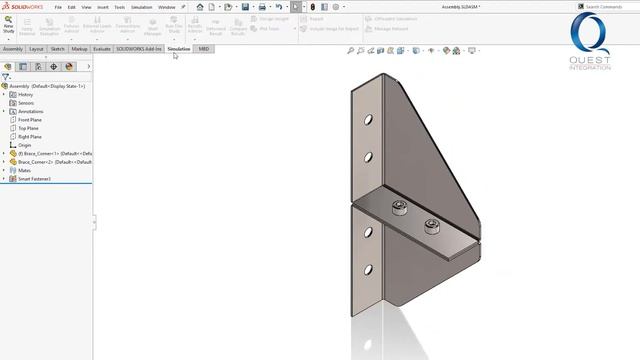
Task: Open Display Style icon
Action: coord(416,51)
